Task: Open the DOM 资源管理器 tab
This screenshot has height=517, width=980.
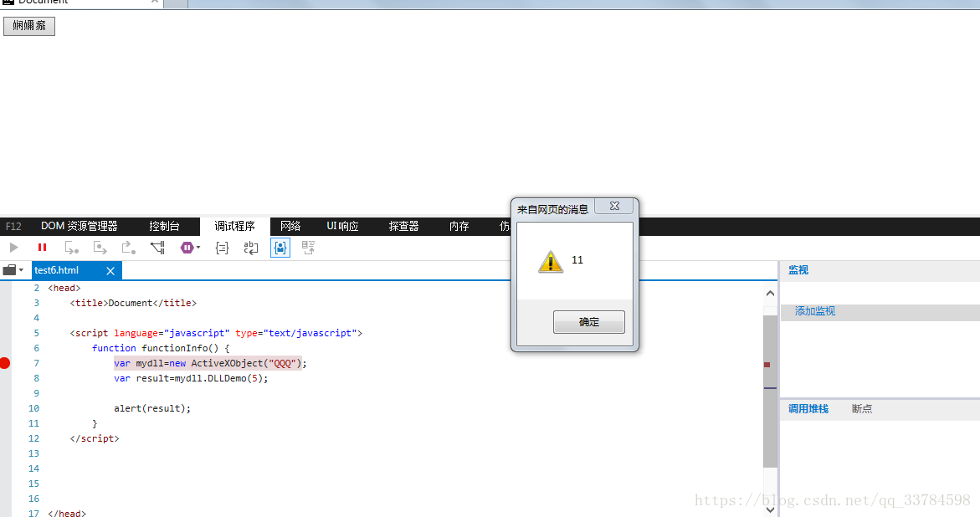Action: [x=80, y=226]
